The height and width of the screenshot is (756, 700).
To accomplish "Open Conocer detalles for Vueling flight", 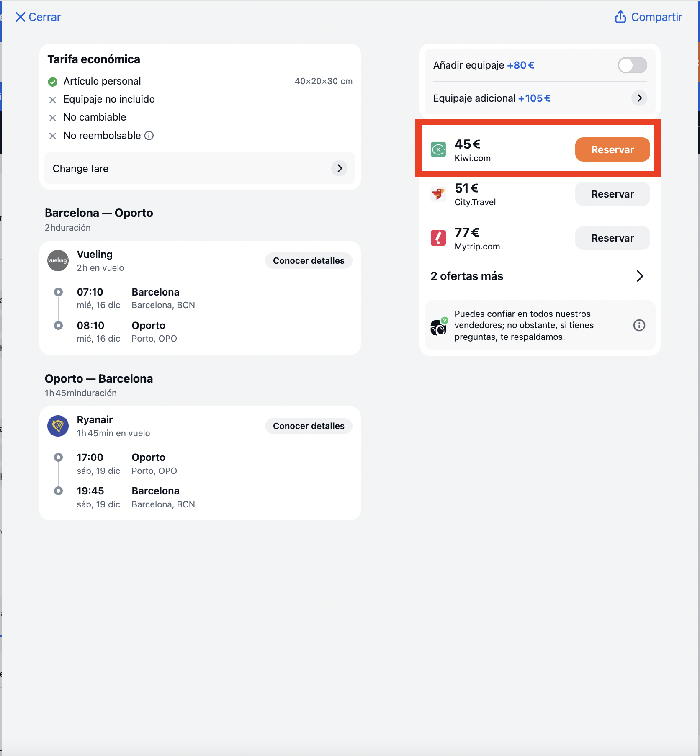I will click(309, 261).
